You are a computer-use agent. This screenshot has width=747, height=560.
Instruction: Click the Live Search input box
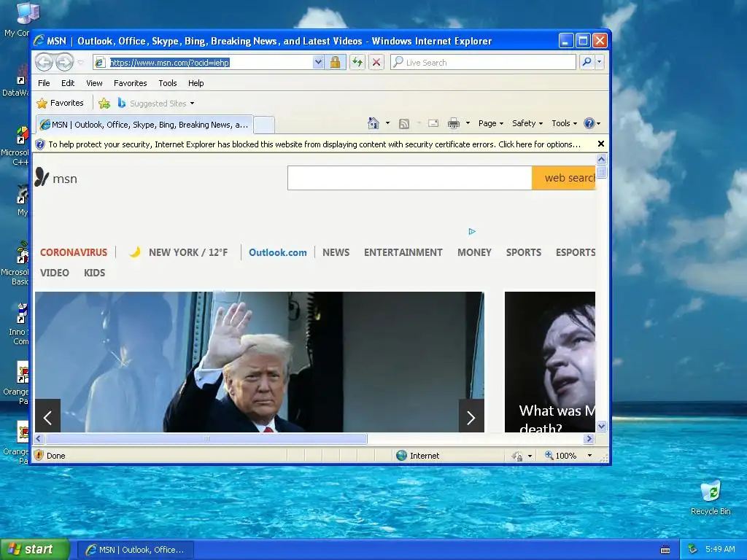(x=483, y=63)
